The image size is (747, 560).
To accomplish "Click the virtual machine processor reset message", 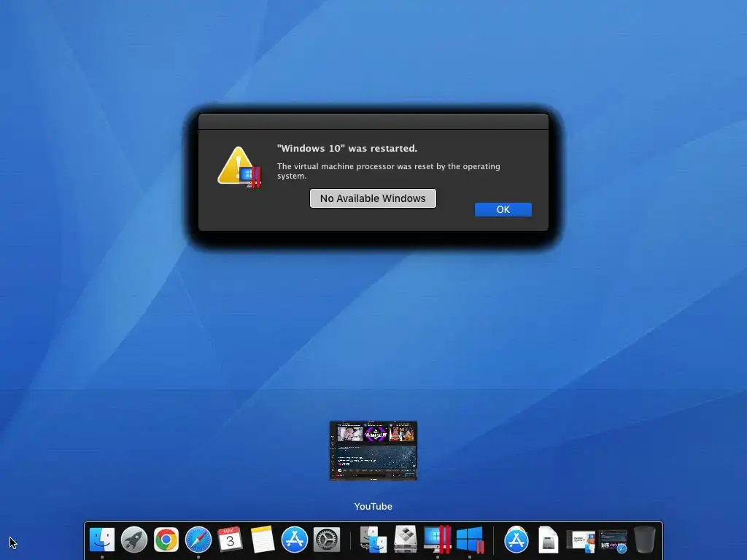I will 389,171.
